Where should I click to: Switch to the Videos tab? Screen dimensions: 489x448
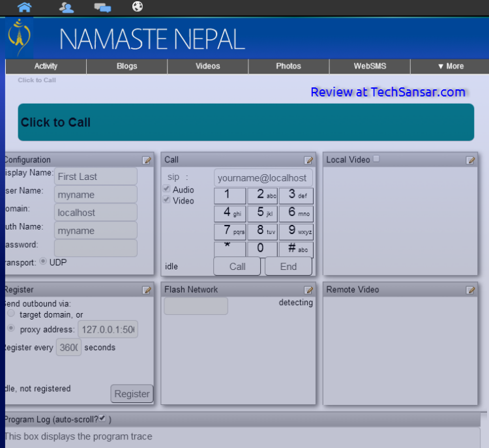point(208,66)
